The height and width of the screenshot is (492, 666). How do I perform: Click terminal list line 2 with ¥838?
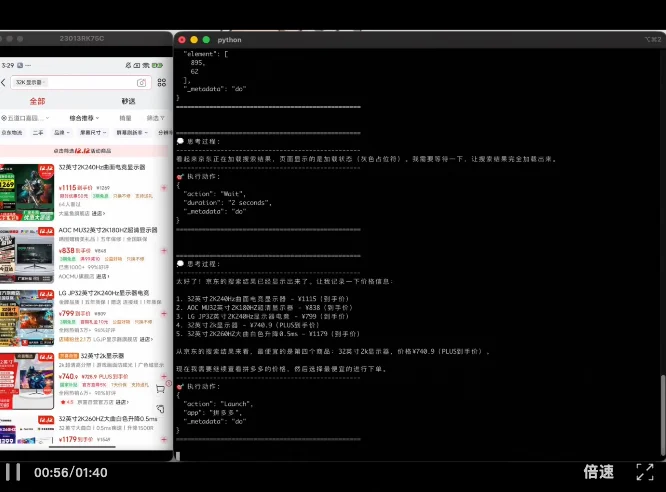264,308
